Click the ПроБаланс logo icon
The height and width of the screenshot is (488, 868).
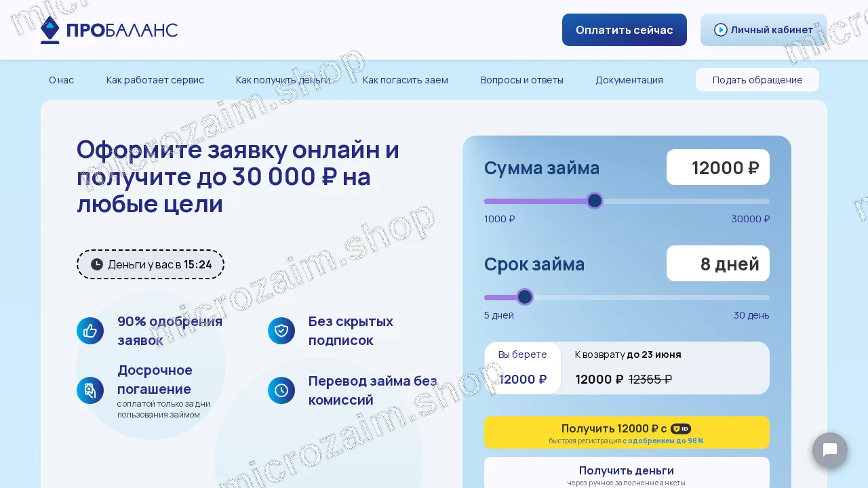pos(50,30)
